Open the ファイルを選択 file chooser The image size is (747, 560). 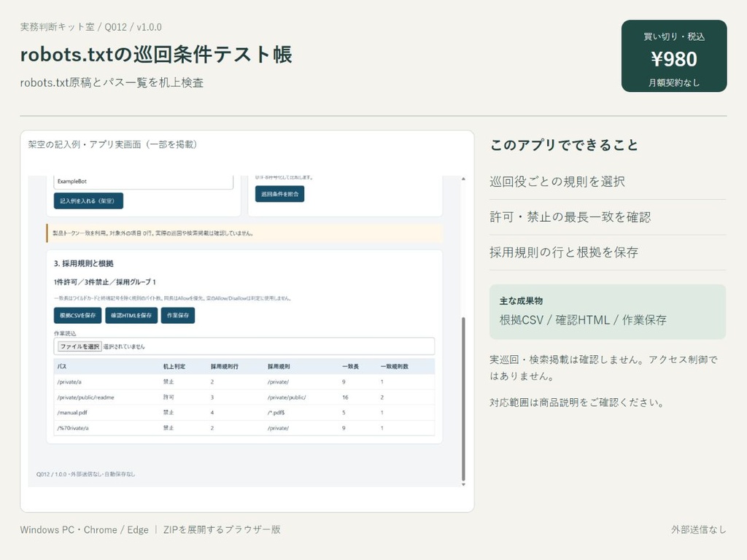tap(80, 346)
